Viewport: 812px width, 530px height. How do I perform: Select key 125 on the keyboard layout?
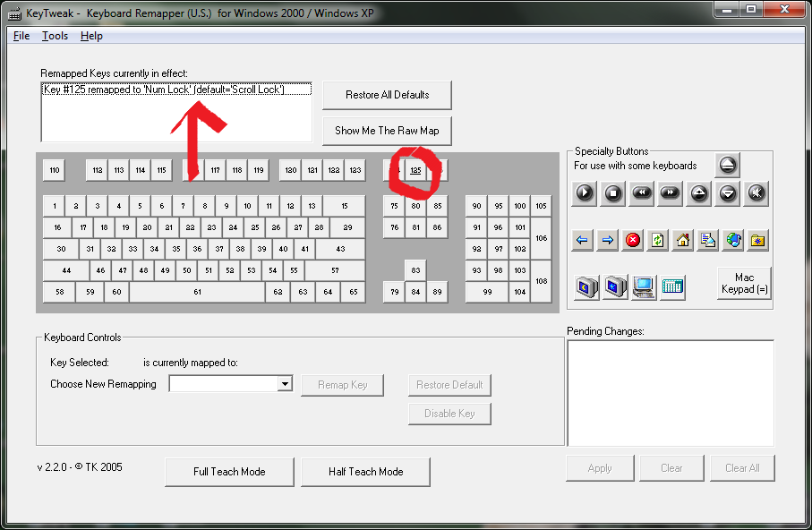tap(415, 170)
